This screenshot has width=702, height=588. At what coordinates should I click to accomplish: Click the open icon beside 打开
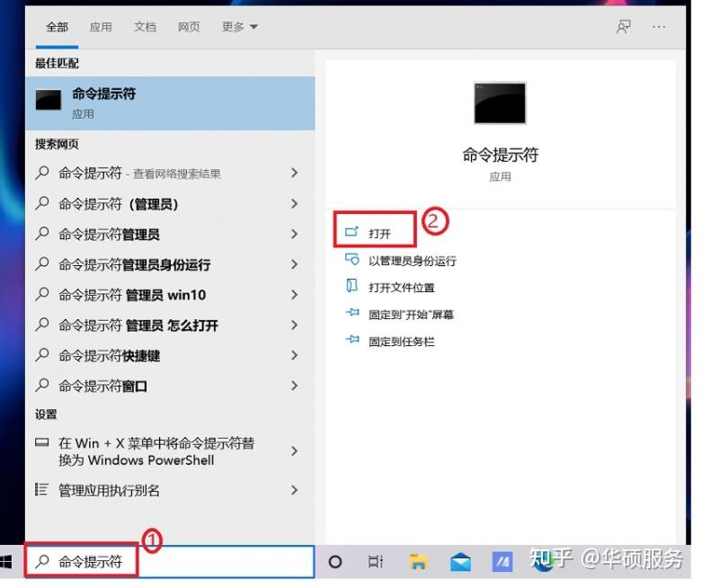click(351, 232)
